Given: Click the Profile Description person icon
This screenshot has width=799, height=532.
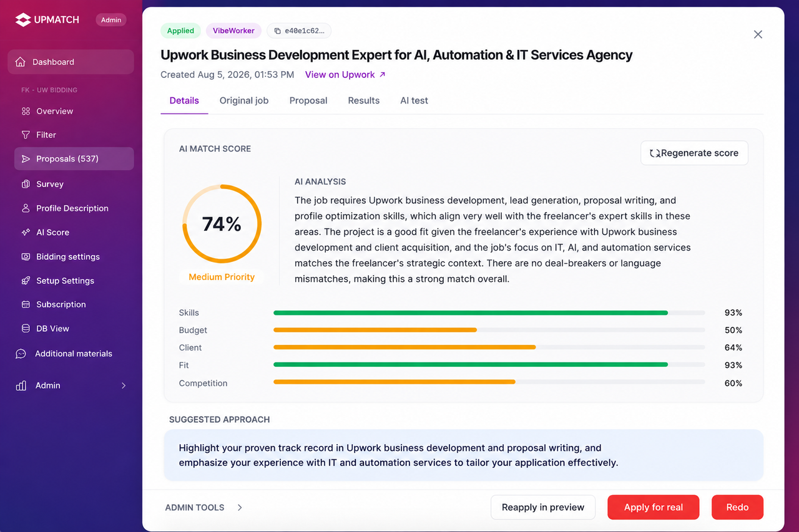Looking at the screenshot, I should point(26,208).
